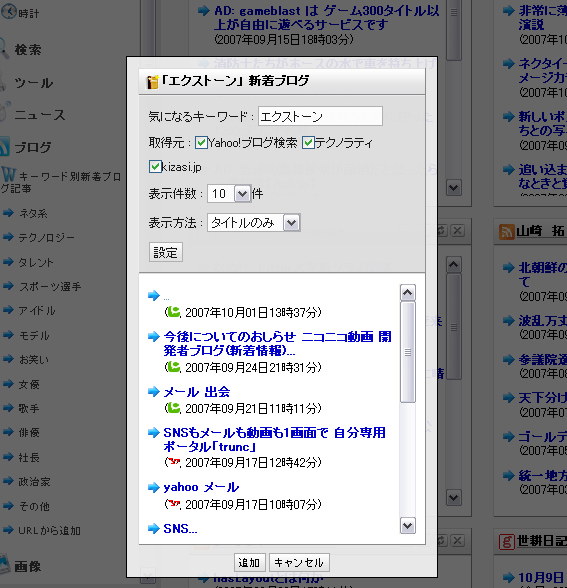Select the 歌手 category in the sidebar
Image resolution: width=567 pixels, height=588 pixels.
(29, 408)
